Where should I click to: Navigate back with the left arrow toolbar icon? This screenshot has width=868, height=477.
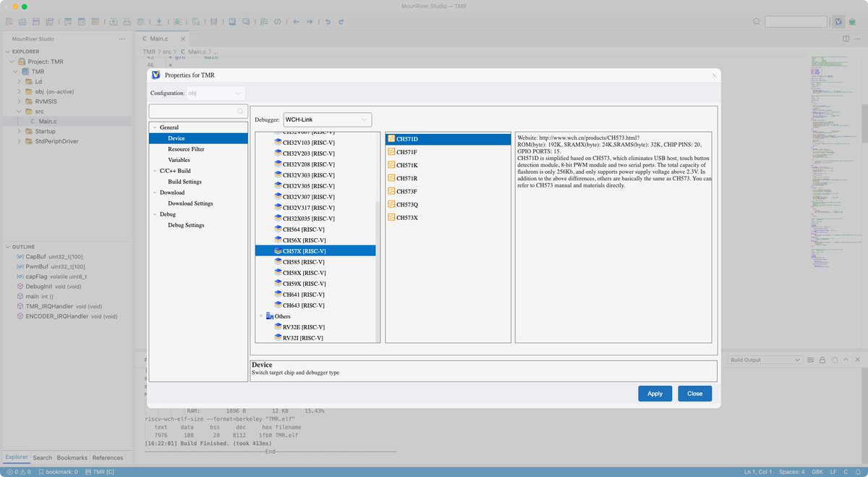click(x=296, y=22)
